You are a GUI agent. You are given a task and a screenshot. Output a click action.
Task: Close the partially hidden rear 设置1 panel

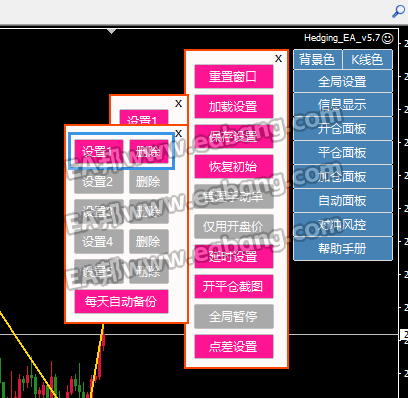click(x=178, y=104)
